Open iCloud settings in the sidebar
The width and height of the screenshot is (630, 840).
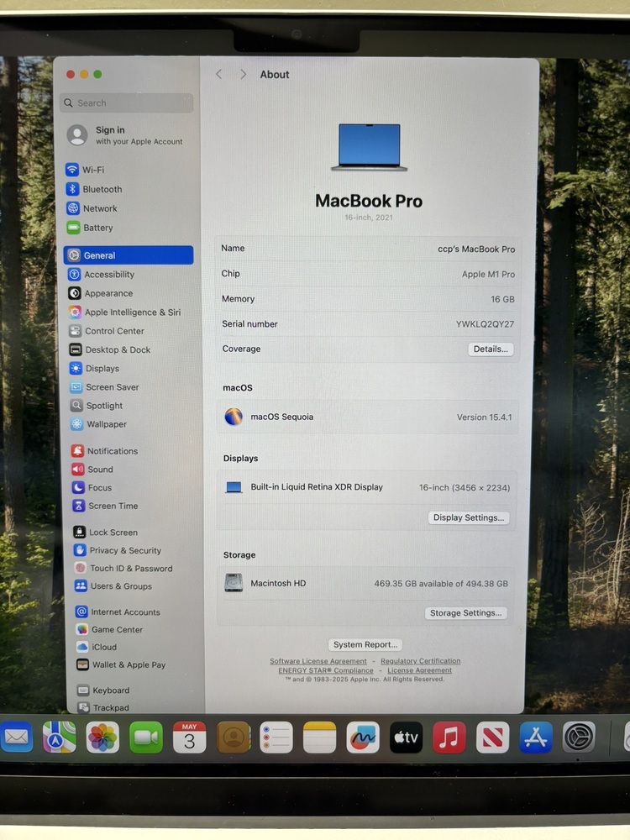click(x=97, y=647)
